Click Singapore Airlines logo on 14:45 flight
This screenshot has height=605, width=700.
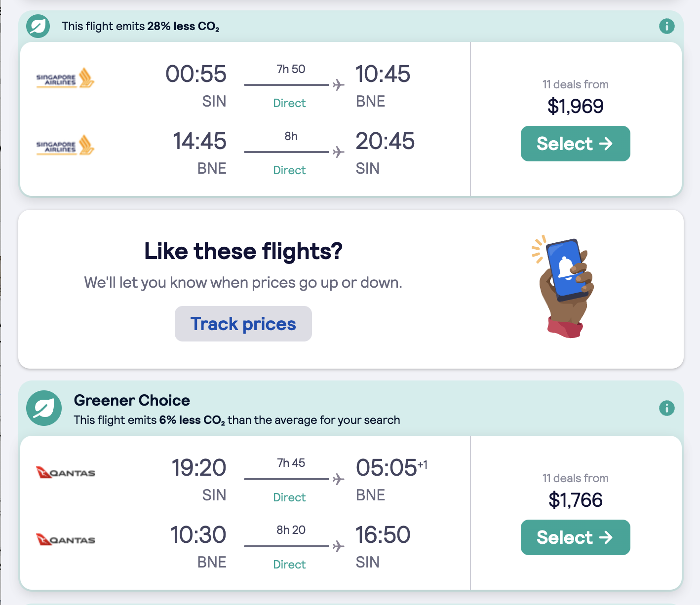coord(65,145)
